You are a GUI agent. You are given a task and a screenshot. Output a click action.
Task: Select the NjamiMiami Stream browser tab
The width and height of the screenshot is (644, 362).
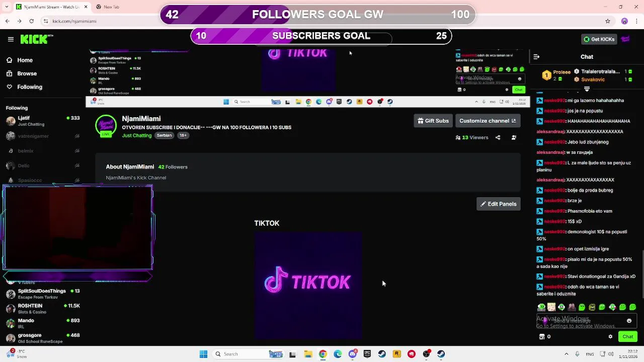click(x=51, y=7)
